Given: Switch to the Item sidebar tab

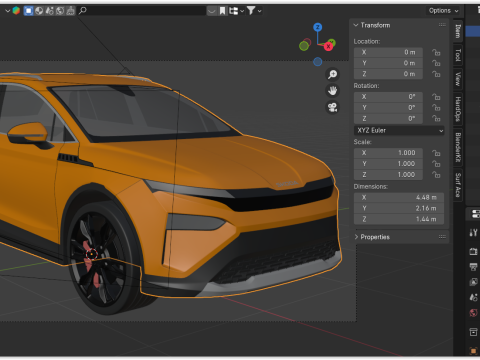Looking at the screenshot, I should [458, 31].
